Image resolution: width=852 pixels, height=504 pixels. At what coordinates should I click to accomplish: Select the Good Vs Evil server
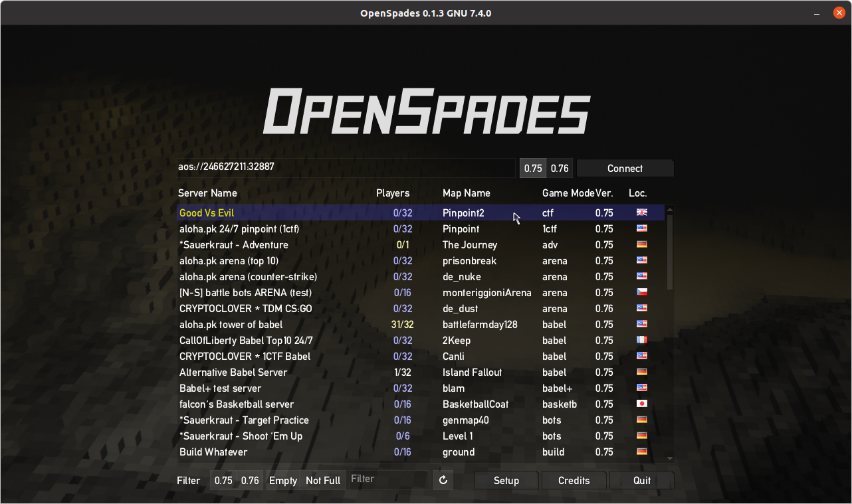pos(421,212)
